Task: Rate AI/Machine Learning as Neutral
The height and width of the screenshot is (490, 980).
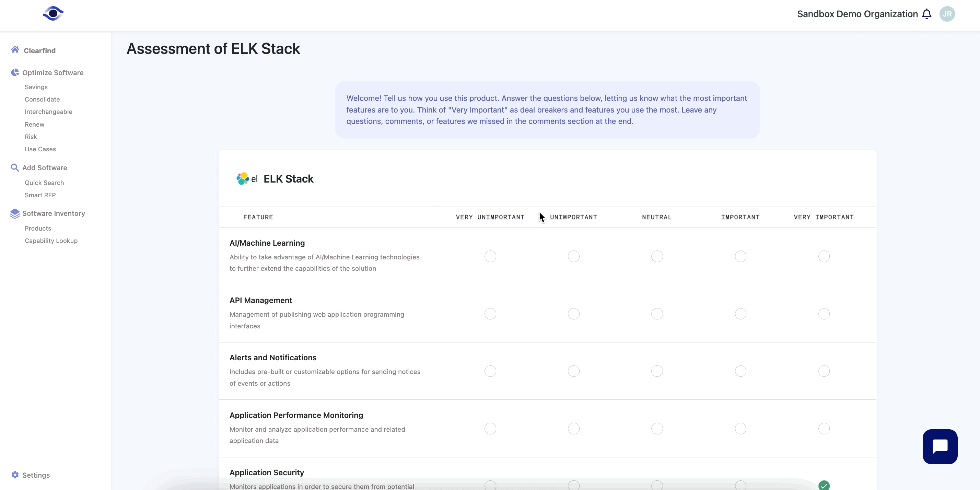Action: click(x=657, y=256)
